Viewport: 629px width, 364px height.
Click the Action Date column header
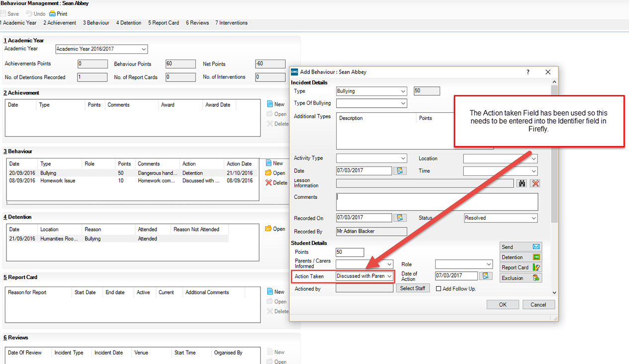pyautogui.click(x=239, y=164)
